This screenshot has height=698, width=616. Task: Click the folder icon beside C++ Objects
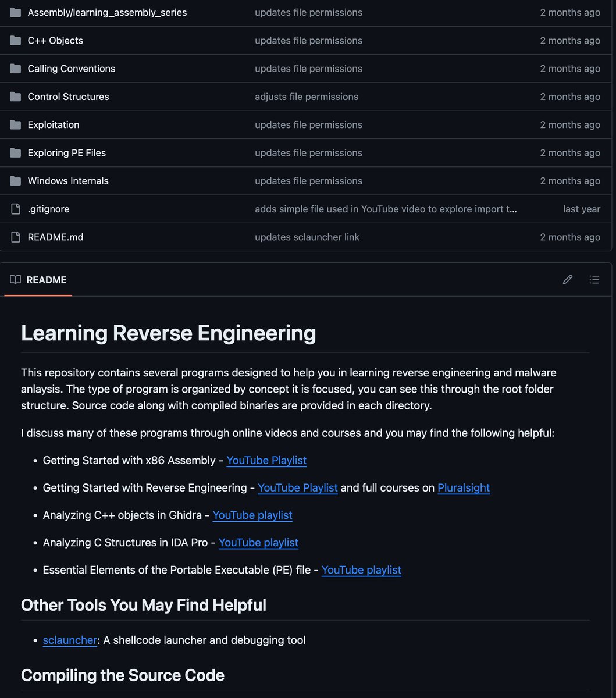(x=15, y=40)
